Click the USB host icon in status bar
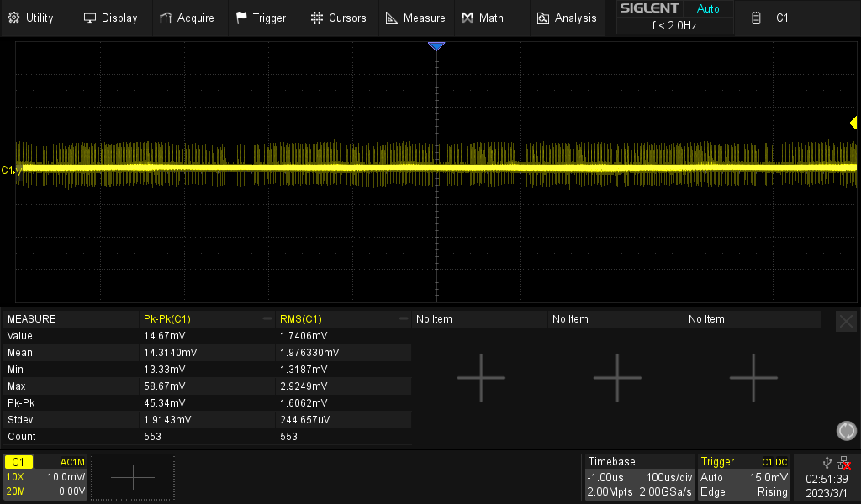The height and width of the screenshot is (504, 861). coord(826,461)
